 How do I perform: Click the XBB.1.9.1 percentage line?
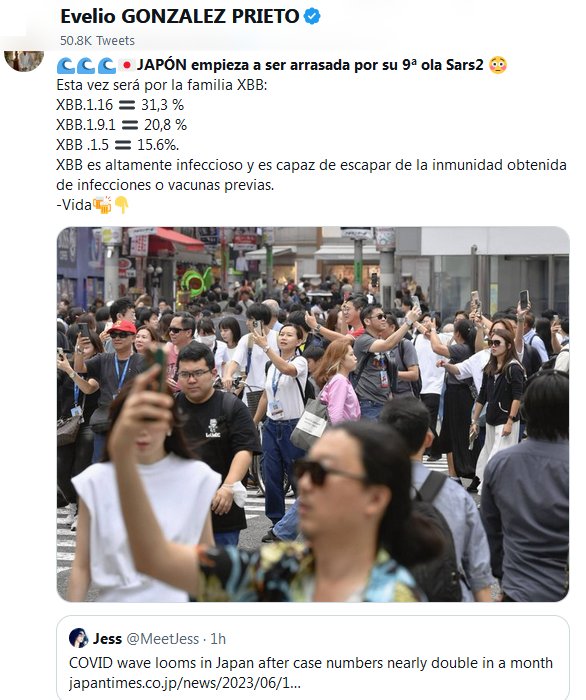121,125
